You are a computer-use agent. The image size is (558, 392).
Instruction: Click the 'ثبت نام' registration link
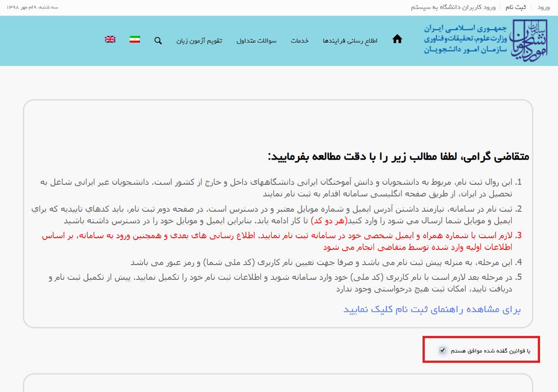coord(516,7)
